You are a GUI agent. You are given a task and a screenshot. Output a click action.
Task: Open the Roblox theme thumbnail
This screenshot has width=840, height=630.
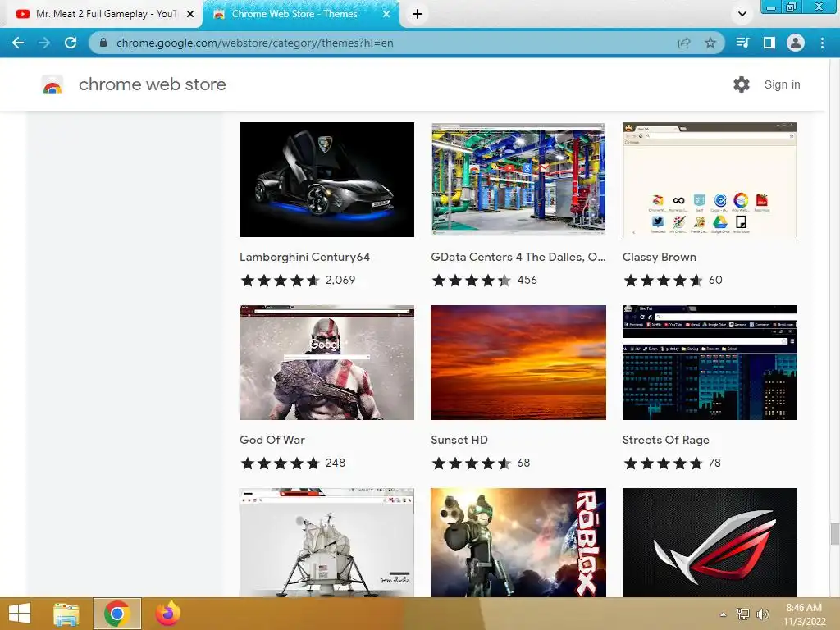[518, 542]
